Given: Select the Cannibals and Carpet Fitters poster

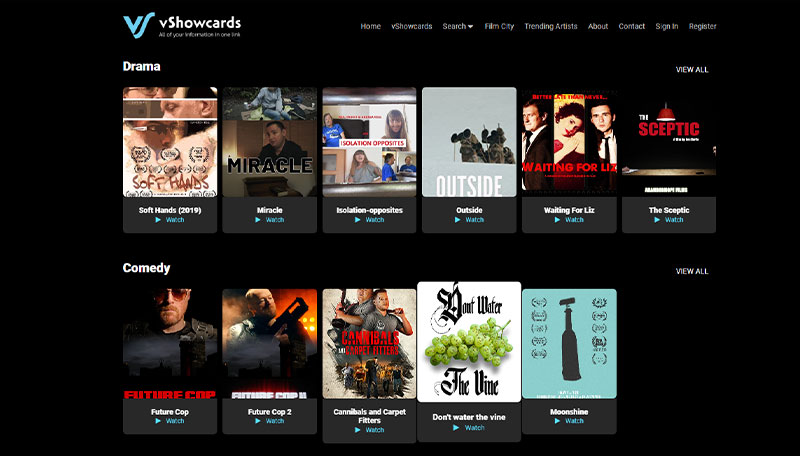Looking at the screenshot, I should coord(369,343).
